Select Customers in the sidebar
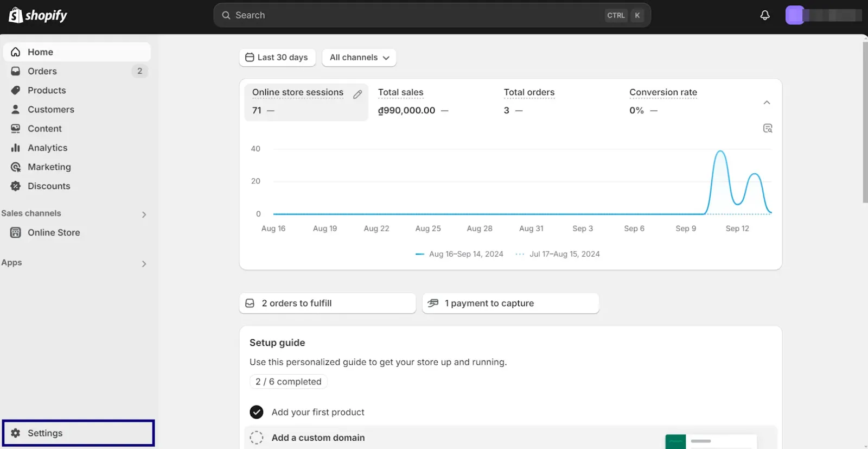This screenshot has width=868, height=449. [x=76, y=109]
